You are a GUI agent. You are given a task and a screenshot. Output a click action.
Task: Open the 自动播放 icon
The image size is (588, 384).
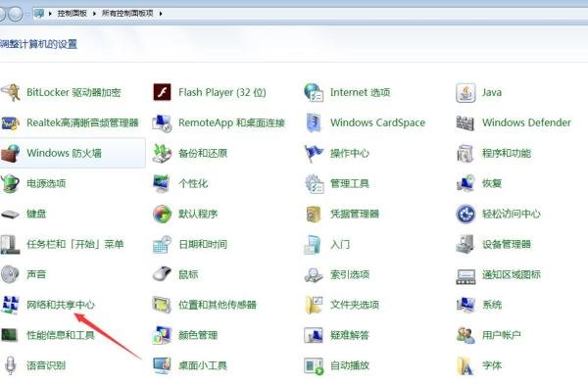coord(314,365)
